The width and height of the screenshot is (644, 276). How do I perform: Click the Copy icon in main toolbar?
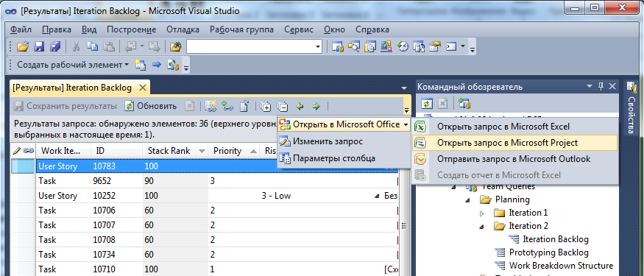[92, 47]
